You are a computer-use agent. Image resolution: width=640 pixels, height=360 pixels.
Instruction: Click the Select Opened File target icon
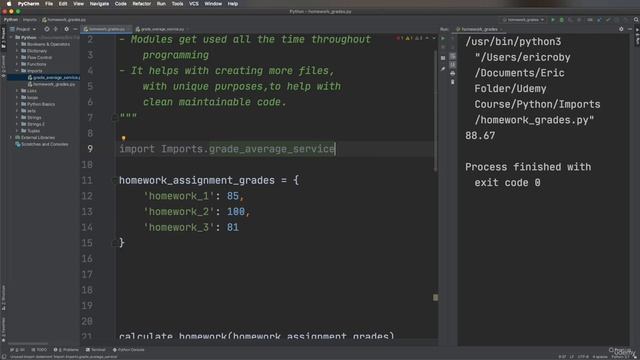[x=47, y=29]
